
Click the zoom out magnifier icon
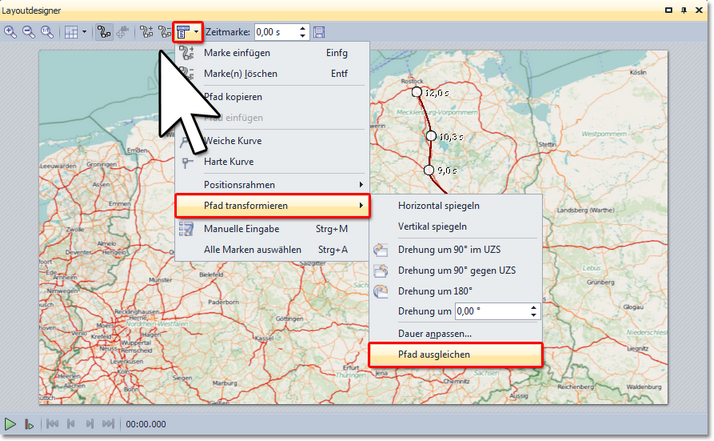[29, 32]
